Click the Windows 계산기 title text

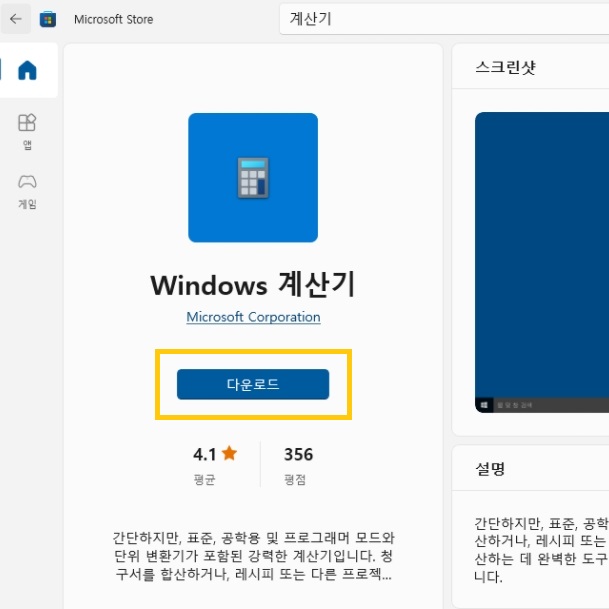click(253, 285)
